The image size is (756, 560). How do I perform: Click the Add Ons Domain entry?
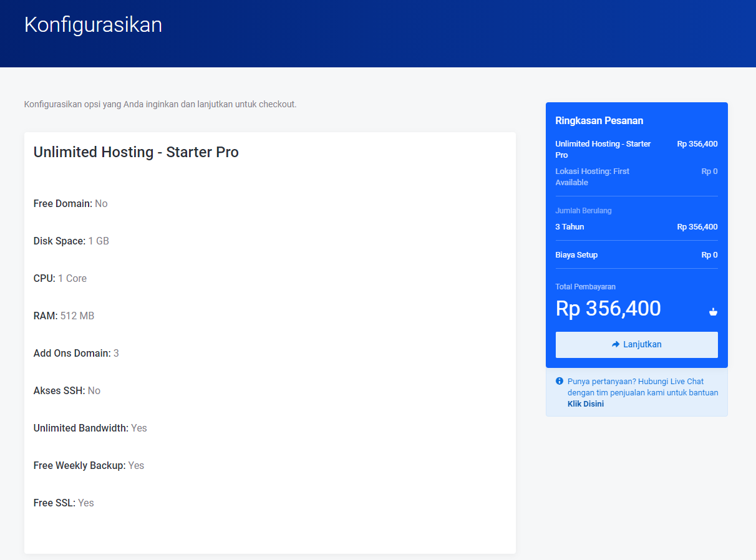click(76, 354)
